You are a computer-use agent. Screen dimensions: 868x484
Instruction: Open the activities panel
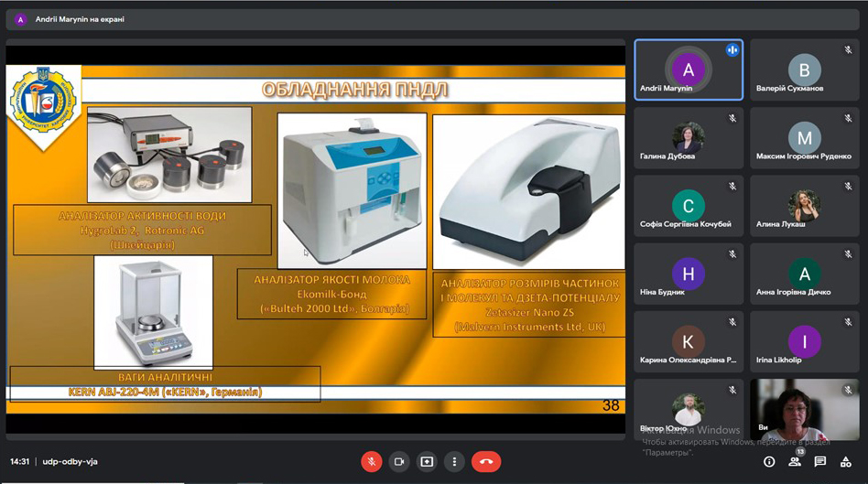[846, 462]
